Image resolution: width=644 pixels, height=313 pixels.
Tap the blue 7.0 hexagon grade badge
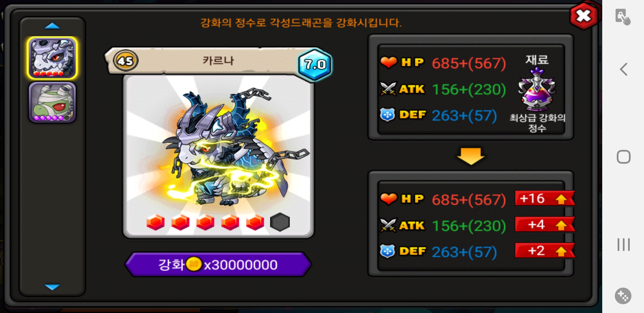(315, 64)
